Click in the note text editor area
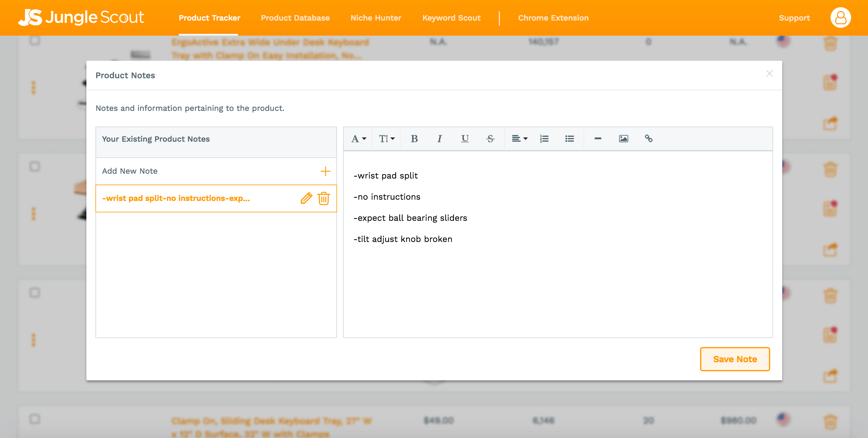 [x=558, y=286]
